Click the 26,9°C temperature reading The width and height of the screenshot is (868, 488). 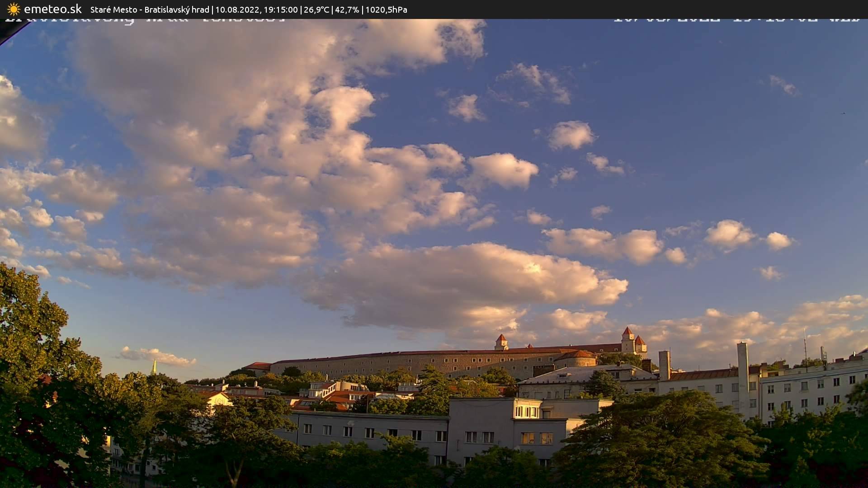[316, 9]
